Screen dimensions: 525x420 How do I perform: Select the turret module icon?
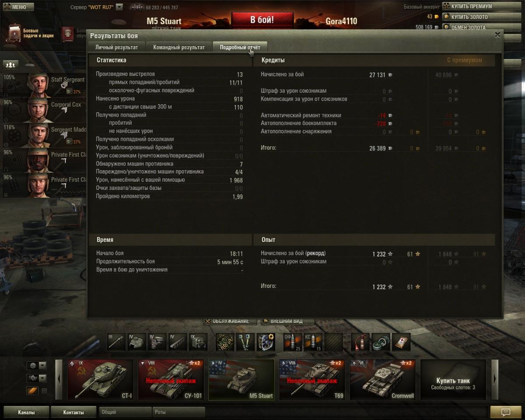[136, 342]
